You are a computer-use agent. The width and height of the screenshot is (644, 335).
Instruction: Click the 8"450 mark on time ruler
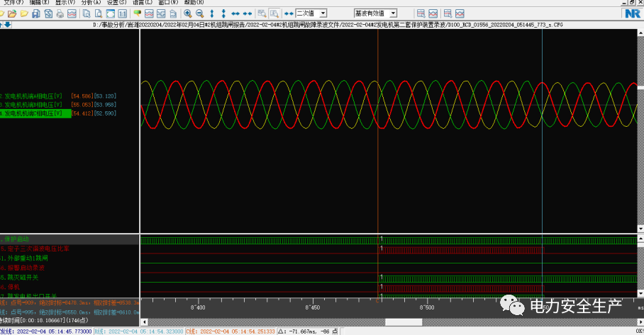click(x=312, y=308)
